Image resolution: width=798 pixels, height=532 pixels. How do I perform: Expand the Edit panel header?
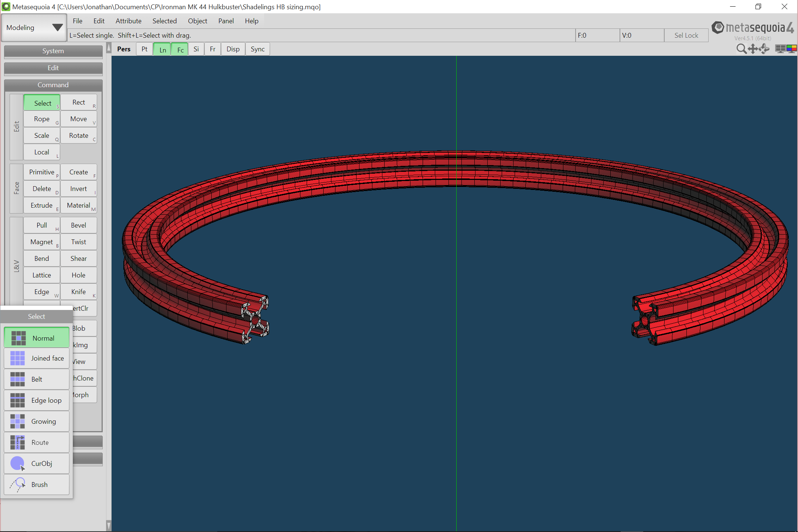53,68
